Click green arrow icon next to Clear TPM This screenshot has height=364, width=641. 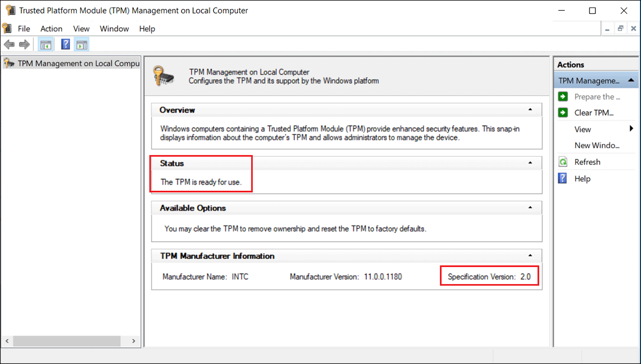click(x=563, y=112)
